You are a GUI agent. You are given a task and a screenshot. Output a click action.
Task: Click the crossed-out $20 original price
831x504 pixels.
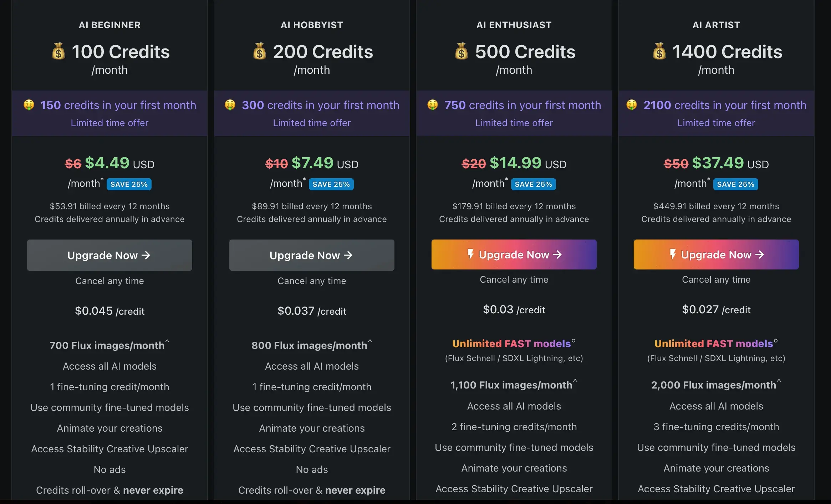(474, 164)
